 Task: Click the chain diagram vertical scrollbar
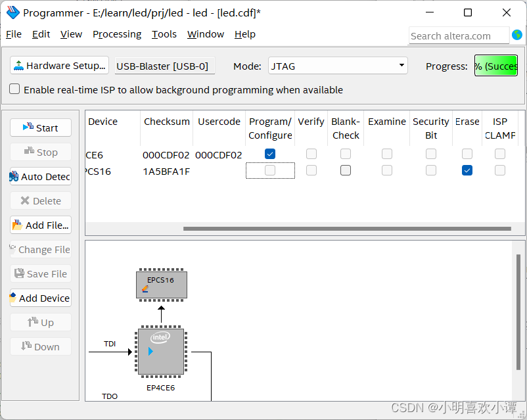click(518, 312)
